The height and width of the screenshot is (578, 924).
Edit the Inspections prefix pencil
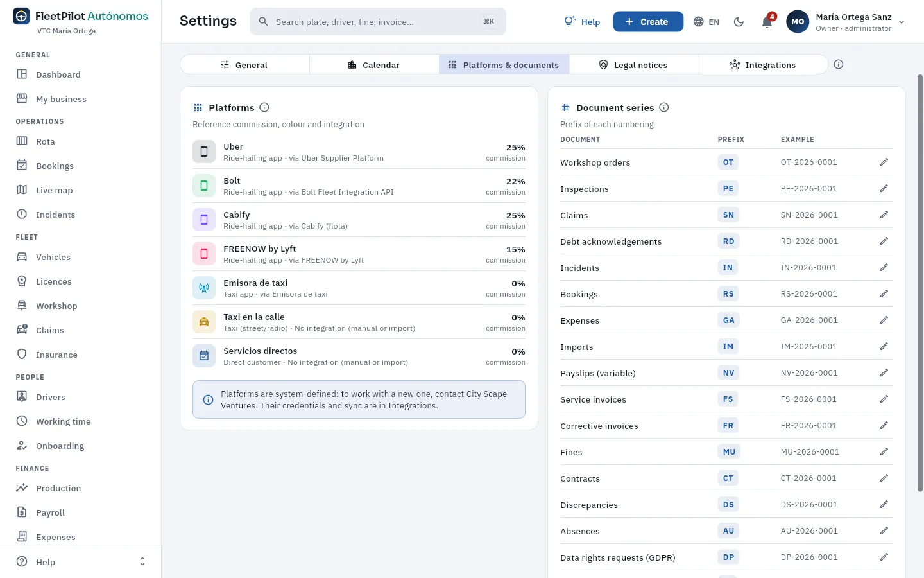coord(884,189)
